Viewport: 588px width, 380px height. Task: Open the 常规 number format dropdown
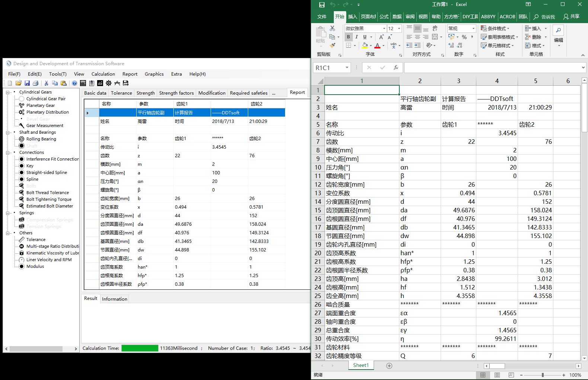(473, 28)
